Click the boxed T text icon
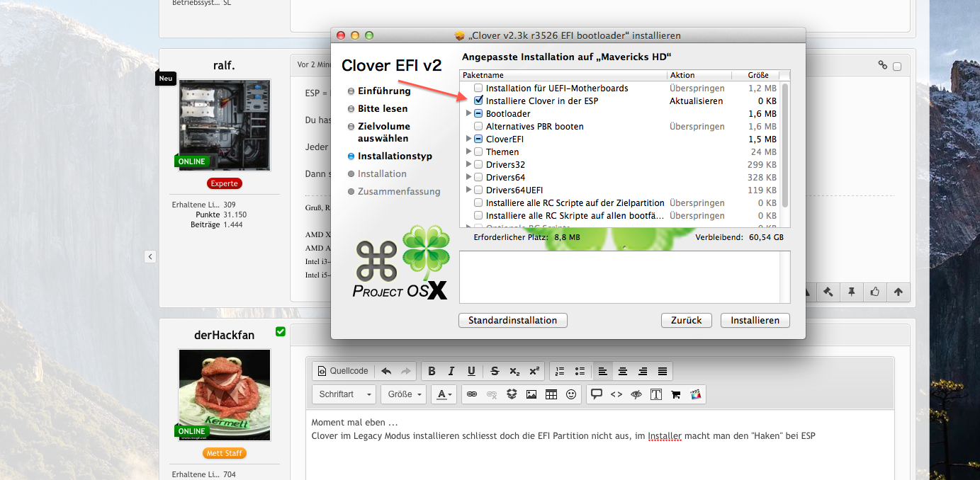Screen dimensions: 980x480 [x=656, y=394]
